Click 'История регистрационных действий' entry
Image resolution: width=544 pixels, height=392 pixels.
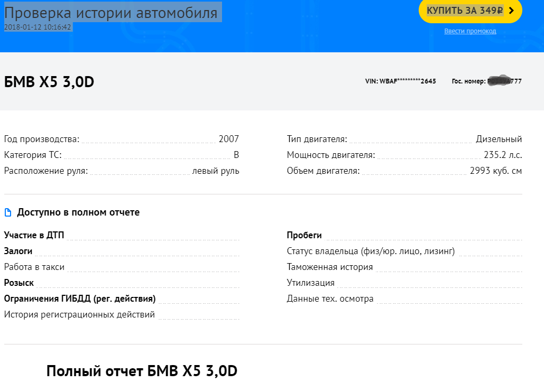coord(79,314)
